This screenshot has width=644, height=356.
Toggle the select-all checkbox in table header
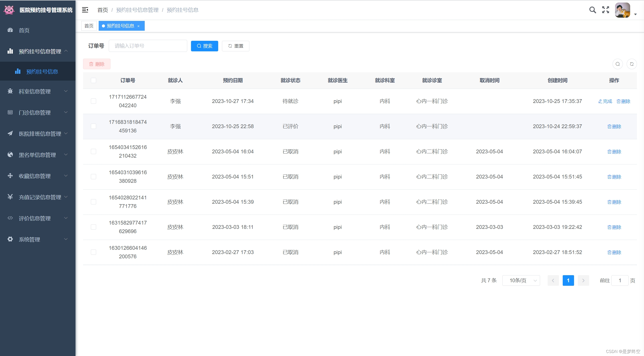[93, 80]
